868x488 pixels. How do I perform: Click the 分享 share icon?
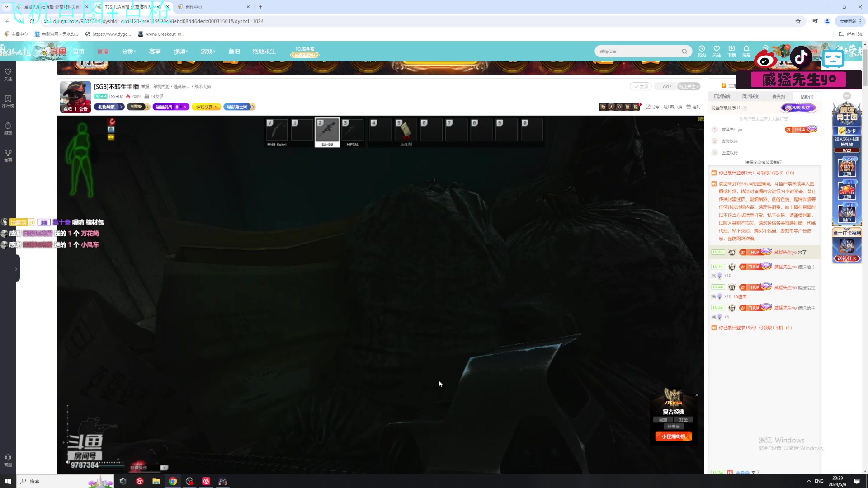pos(652,107)
